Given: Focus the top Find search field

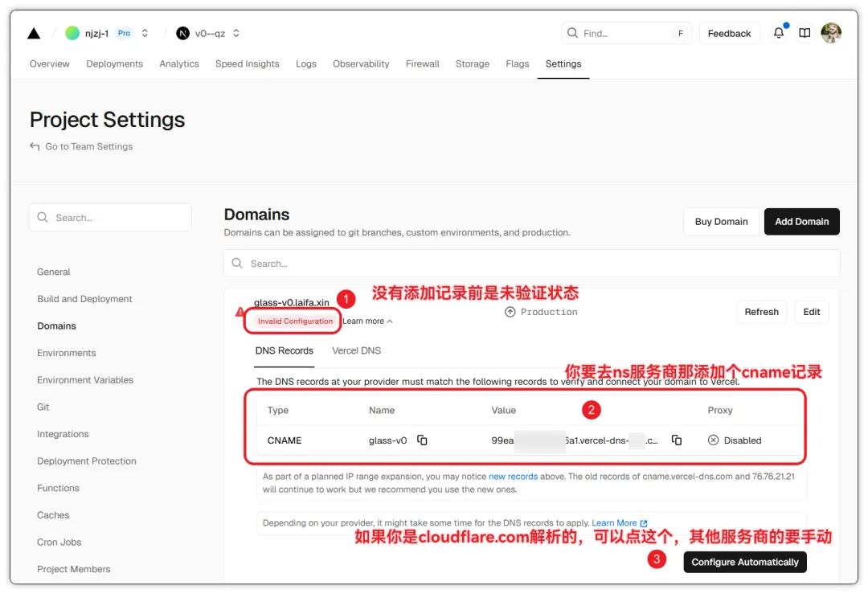Looking at the screenshot, I should coord(626,33).
